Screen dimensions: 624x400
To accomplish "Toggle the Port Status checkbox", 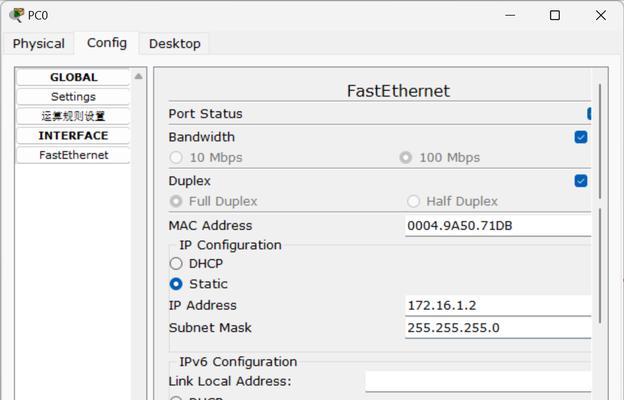I will pos(589,113).
